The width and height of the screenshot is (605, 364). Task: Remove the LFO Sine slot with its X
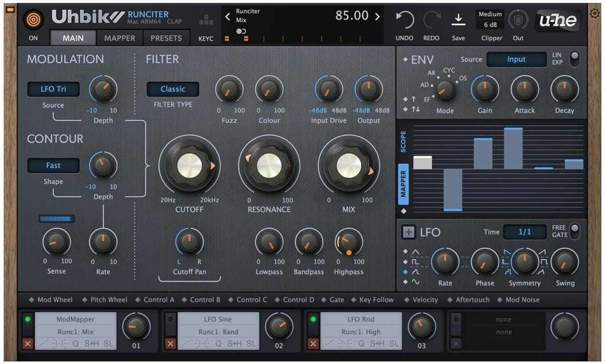(x=170, y=344)
